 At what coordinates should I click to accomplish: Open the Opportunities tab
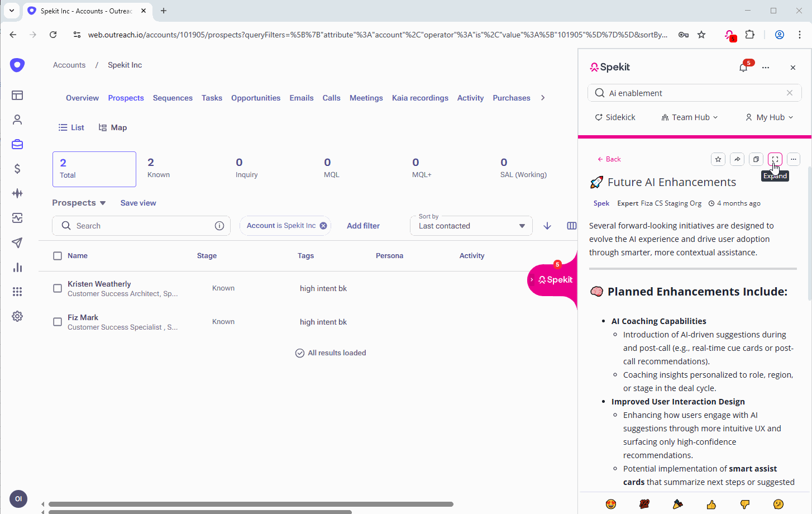click(256, 98)
